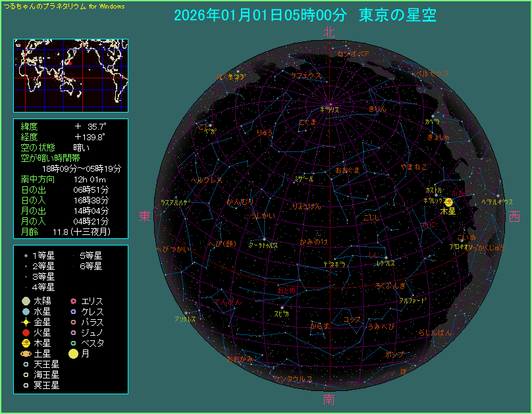Click the 木星 Jupiter icon in the legend

[26, 343]
